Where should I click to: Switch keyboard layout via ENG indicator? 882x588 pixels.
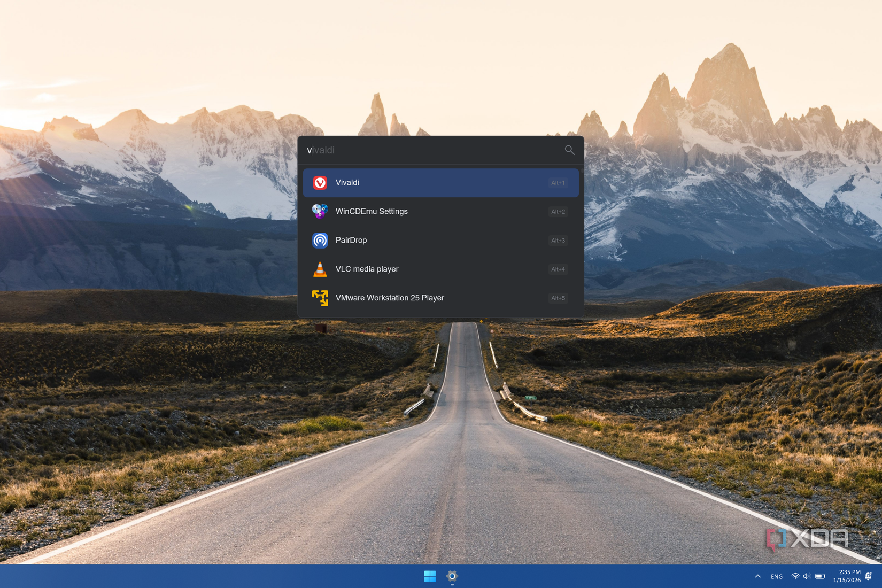tap(776, 576)
